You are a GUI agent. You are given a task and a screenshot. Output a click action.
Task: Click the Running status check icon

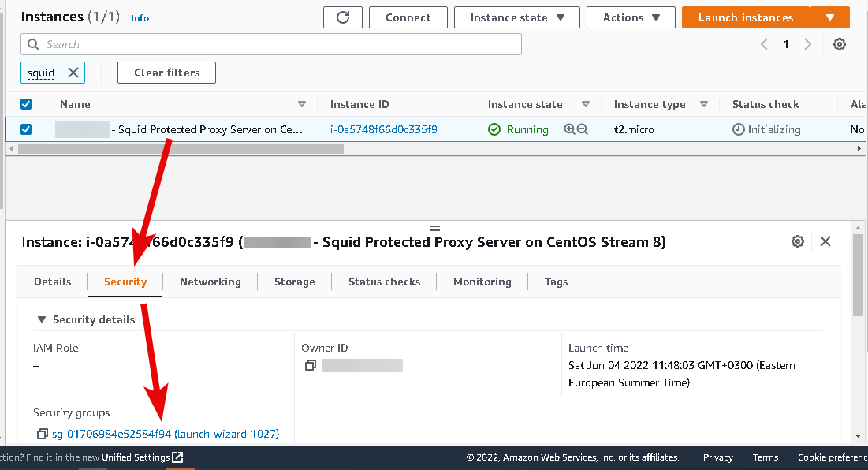494,129
